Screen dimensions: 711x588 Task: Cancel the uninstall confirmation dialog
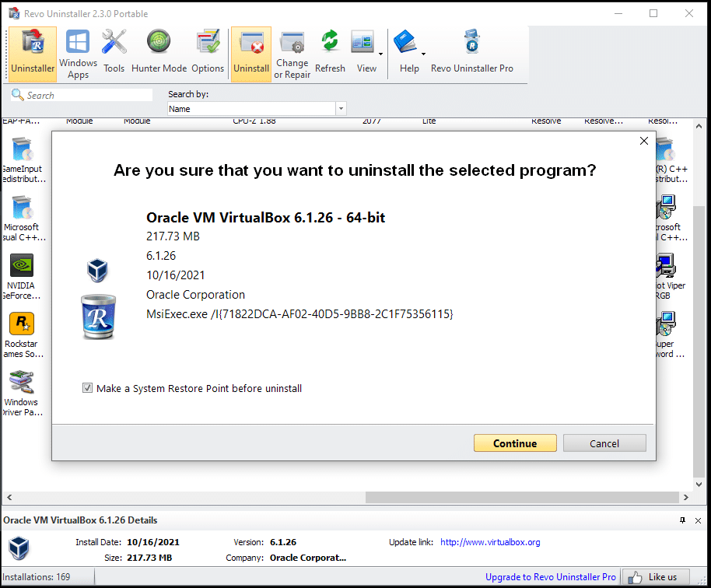(x=604, y=443)
